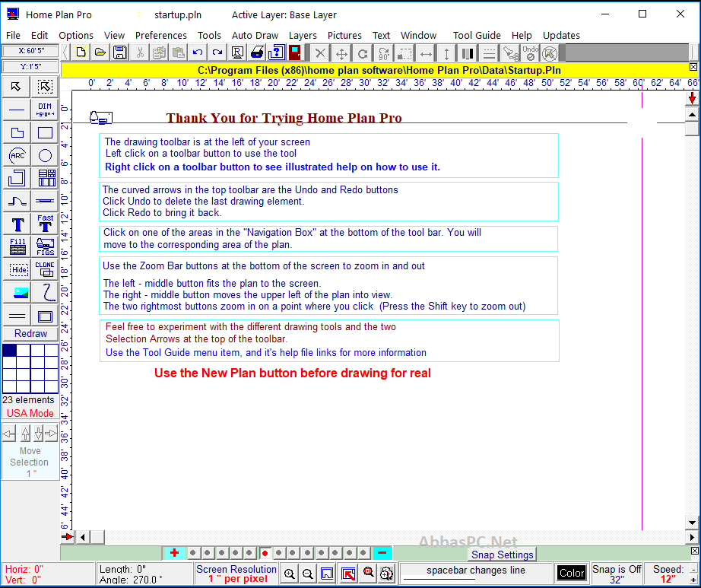Choose the freehand squiggle tool
Image resolution: width=701 pixels, height=588 pixels.
45,293
